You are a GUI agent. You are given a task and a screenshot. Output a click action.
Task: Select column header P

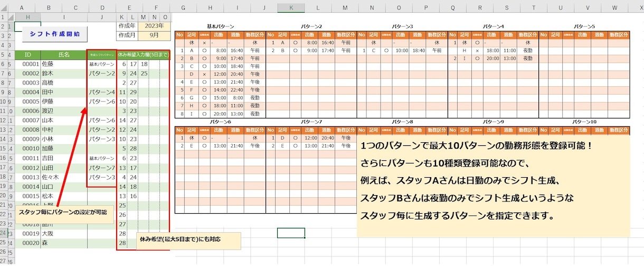[425, 8]
